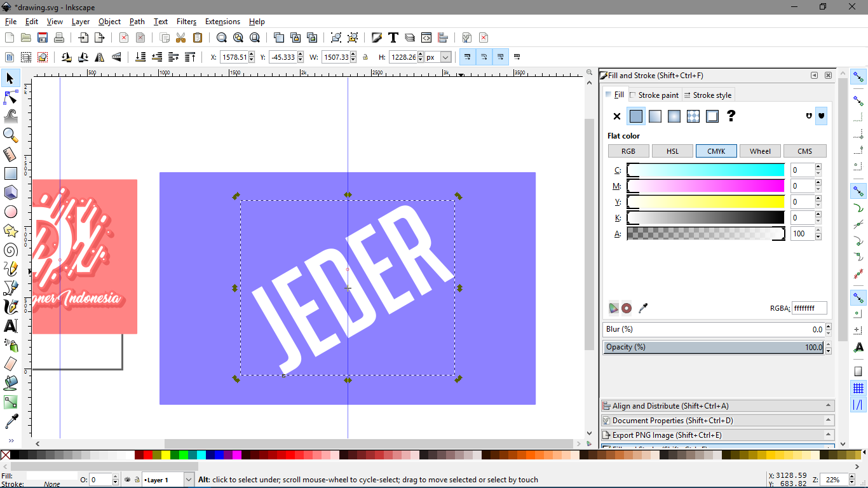Select the Gradient tool
The image size is (868, 488).
pyautogui.click(x=10, y=402)
